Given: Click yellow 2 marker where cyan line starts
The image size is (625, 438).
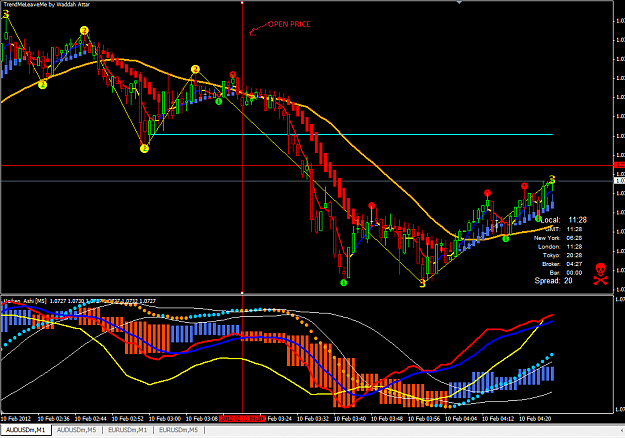Looking at the screenshot, I should 144,149.
